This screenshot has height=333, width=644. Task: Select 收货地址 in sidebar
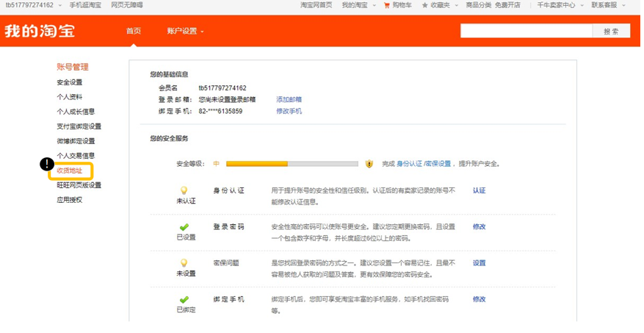(x=70, y=171)
